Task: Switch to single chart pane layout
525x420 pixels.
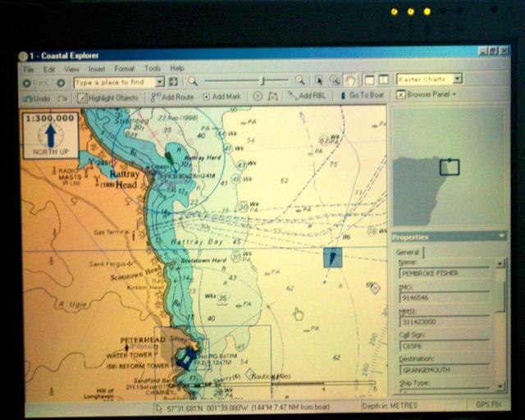Action: 369,80
